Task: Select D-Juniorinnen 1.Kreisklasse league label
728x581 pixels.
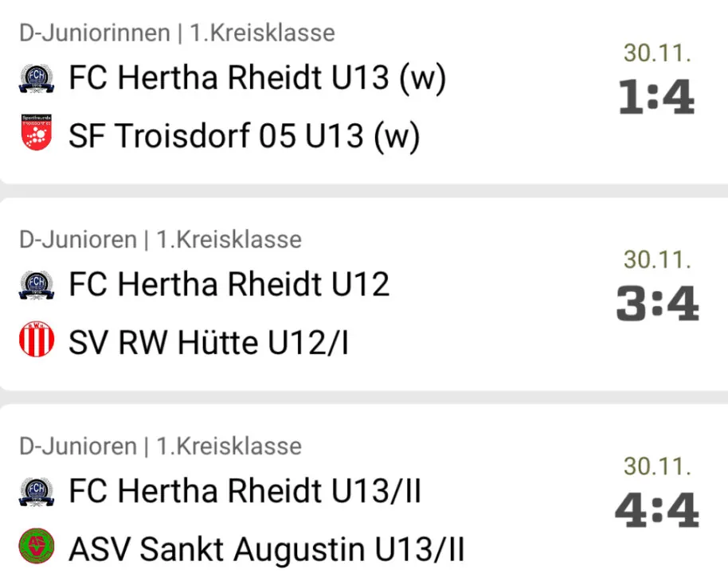Action: coord(177,33)
